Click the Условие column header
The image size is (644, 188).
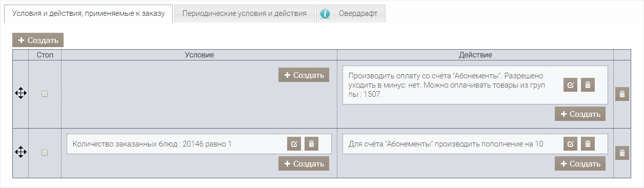tap(199, 54)
